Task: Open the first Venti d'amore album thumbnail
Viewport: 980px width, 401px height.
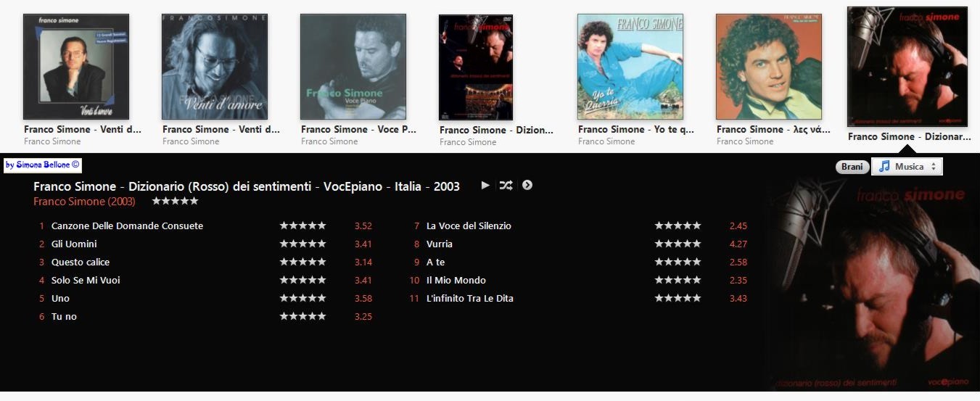Action: (76, 67)
